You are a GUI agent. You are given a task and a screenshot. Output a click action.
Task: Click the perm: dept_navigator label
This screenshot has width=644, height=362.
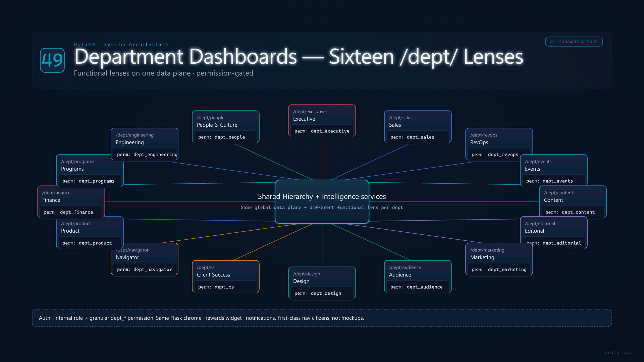[144, 269]
